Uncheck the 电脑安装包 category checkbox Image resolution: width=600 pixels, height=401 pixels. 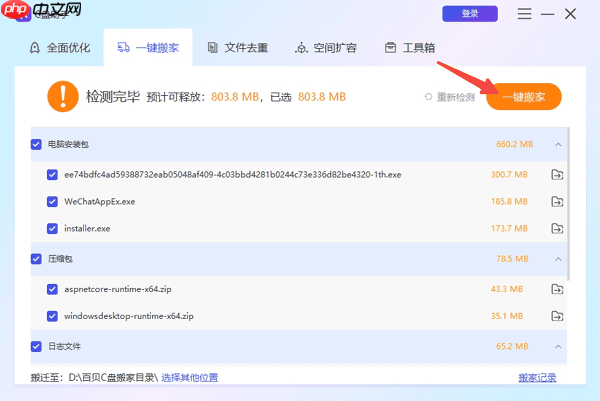pyautogui.click(x=36, y=144)
